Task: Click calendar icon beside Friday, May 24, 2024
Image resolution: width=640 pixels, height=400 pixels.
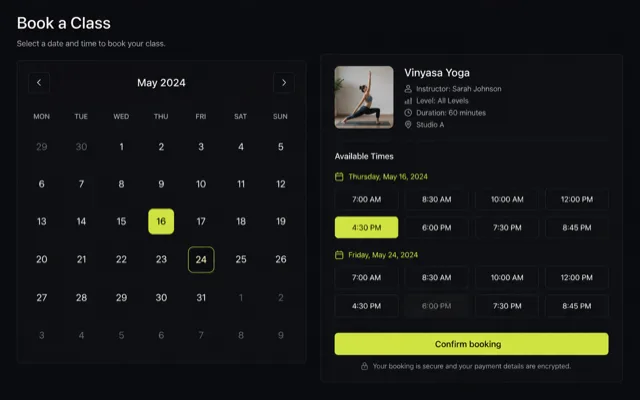Action: pos(339,255)
